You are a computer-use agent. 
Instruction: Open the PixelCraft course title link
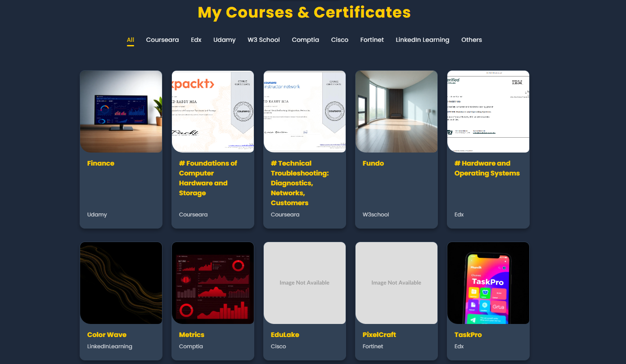point(379,335)
